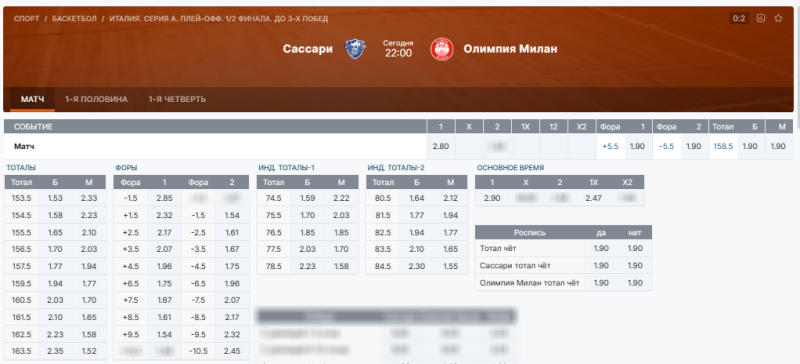Click the Олимпия Милан team logo

point(441,49)
